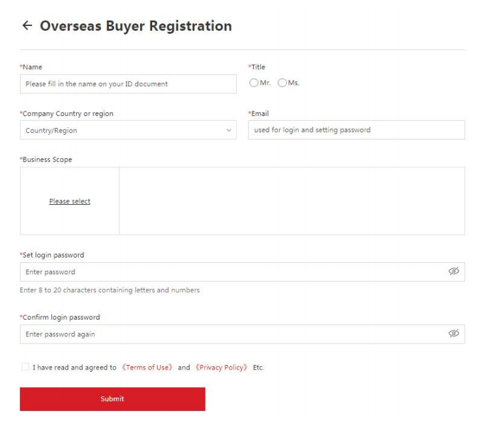The height and width of the screenshot is (431, 504).
Task: Click the 'Business Scope' field label
Action: [47, 160]
